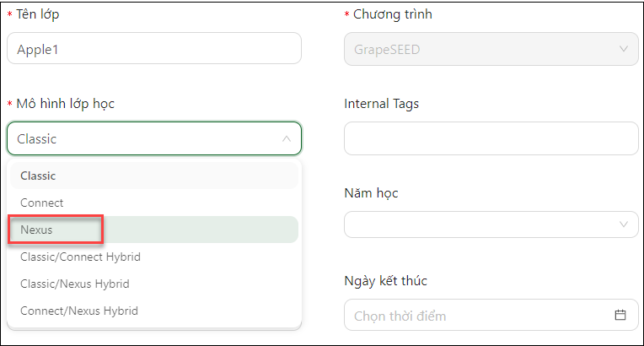Collapse the Mô hình lớp học chevron arrow
The height and width of the screenshot is (346, 644).
(x=287, y=139)
